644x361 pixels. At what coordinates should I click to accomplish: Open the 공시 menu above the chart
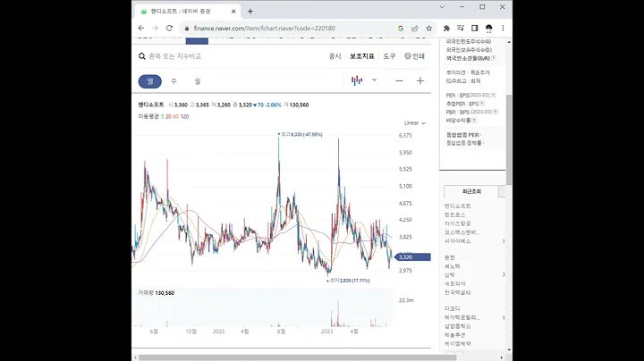pos(335,56)
